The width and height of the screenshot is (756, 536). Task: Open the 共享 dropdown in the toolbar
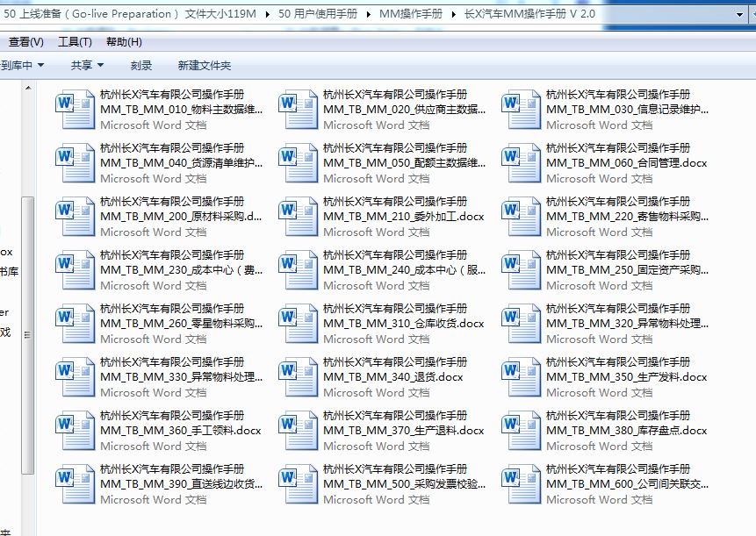(x=87, y=65)
